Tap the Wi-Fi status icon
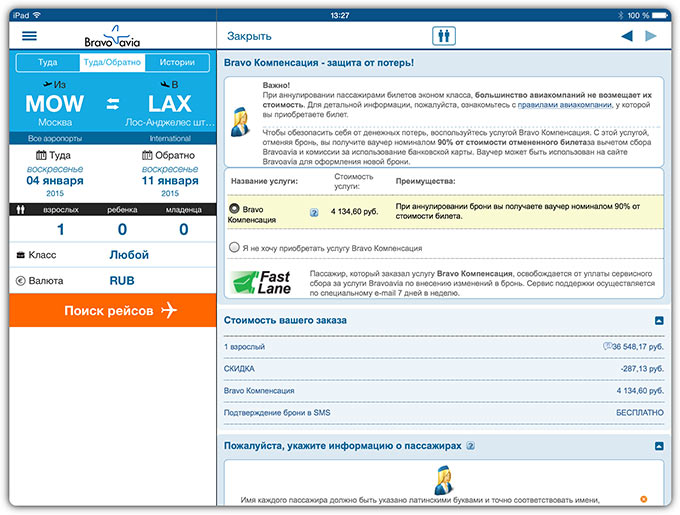 coord(37,15)
